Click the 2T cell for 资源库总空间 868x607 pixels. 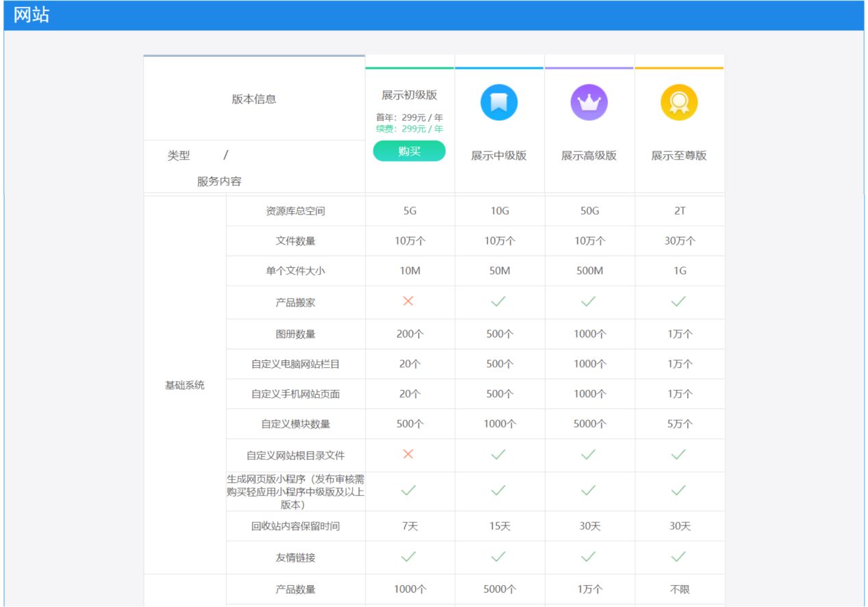(x=679, y=210)
